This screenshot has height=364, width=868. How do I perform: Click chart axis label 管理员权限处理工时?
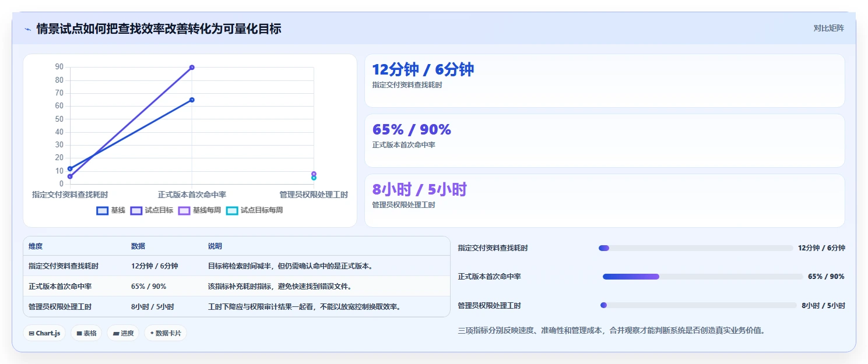(x=314, y=195)
